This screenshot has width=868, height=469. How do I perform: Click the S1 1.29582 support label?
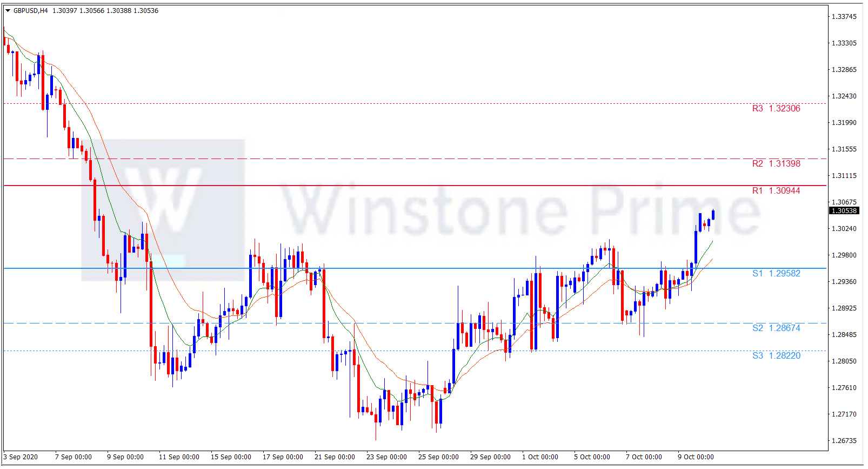pyautogui.click(x=776, y=274)
